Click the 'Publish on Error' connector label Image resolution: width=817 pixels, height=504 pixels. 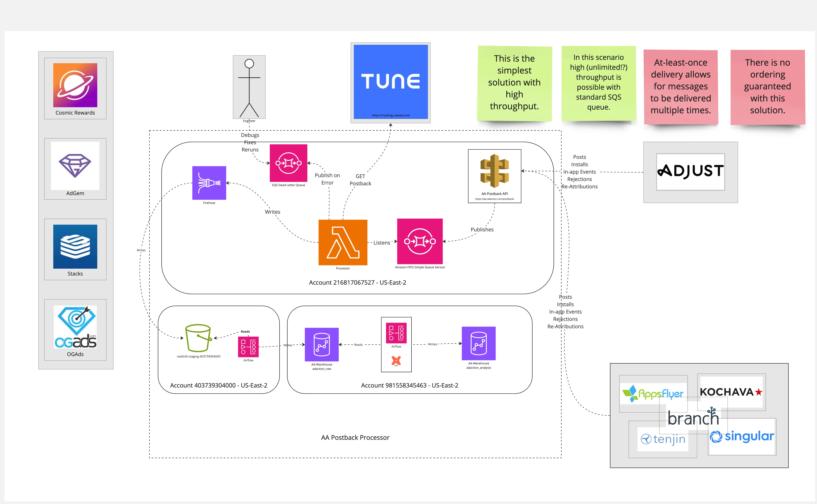[x=327, y=179]
